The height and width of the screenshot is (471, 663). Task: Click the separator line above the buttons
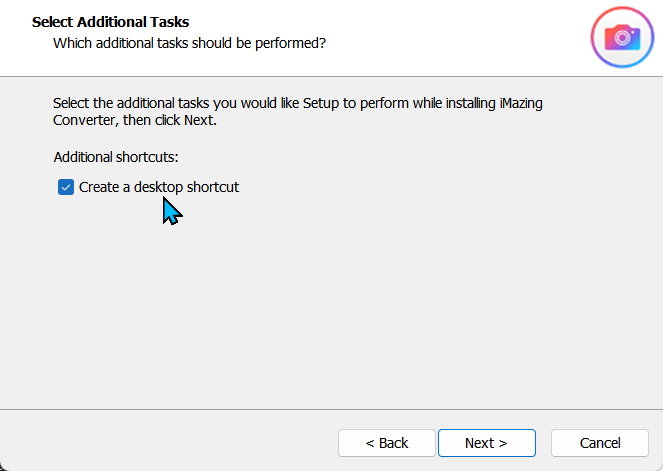click(332, 409)
